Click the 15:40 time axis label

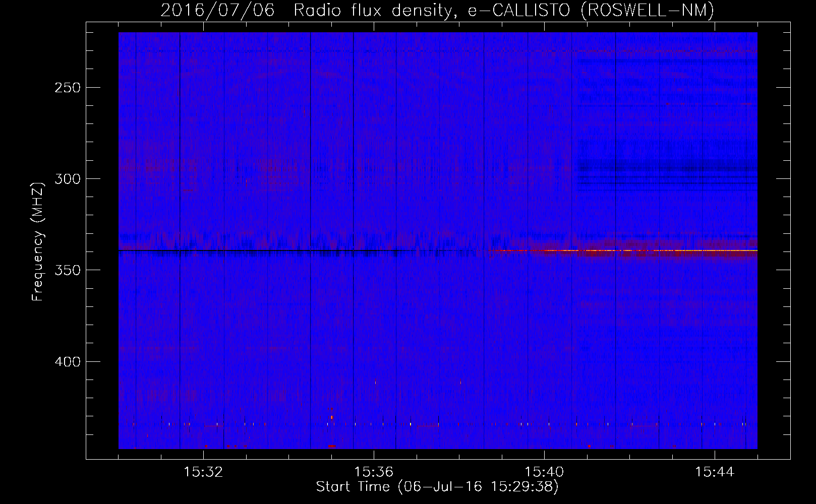544,472
